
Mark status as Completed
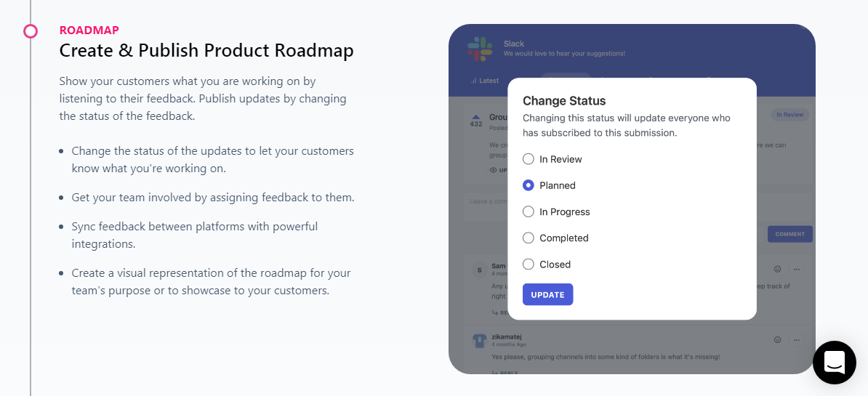click(x=529, y=238)
